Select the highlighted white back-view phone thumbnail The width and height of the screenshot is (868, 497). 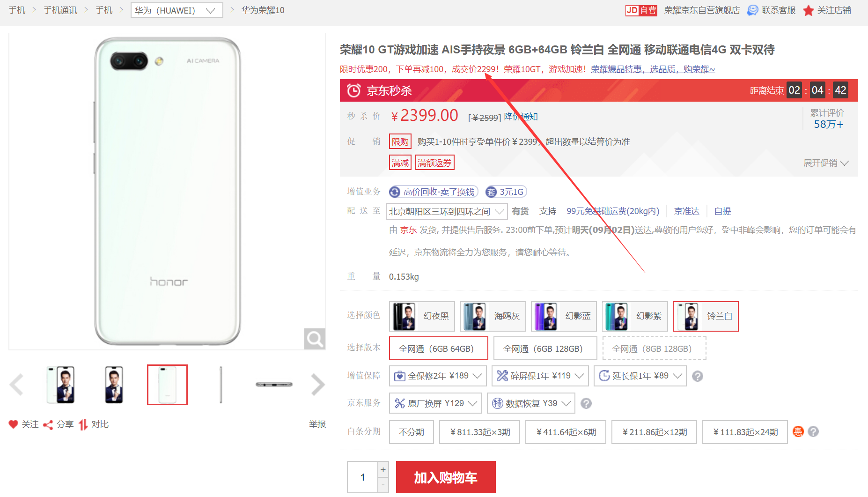tap(167, 385)
